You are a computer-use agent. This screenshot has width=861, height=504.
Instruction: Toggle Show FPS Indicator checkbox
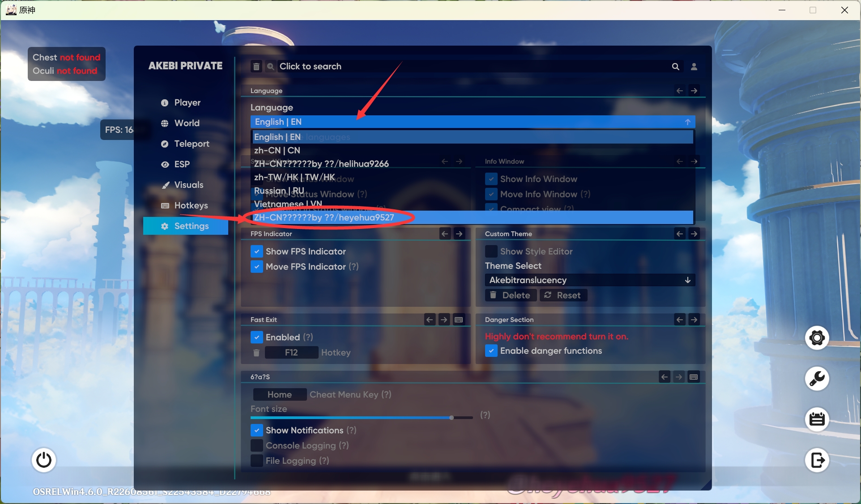257,251
